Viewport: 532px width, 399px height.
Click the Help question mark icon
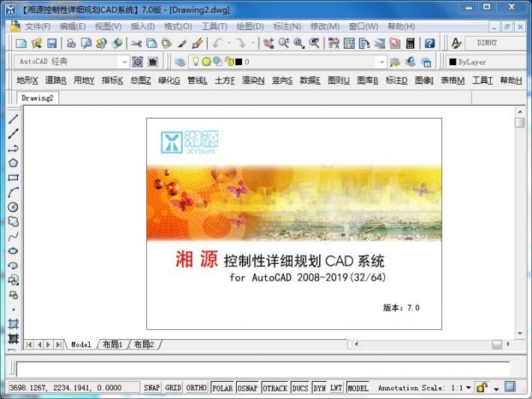point(429,43)
